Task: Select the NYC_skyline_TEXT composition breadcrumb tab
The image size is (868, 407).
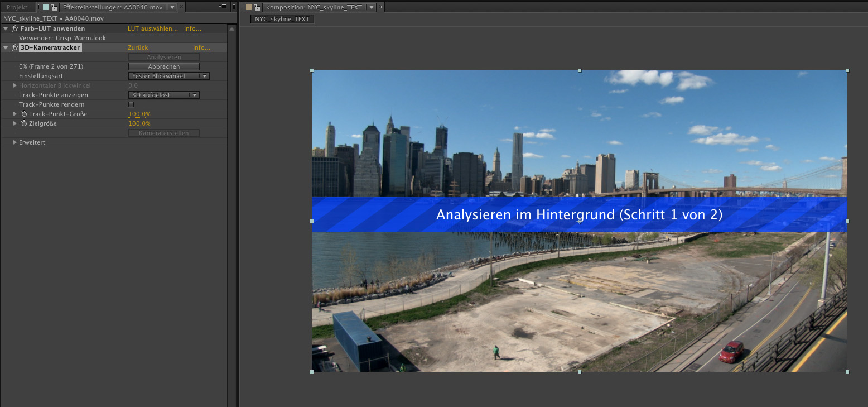Action: [282, 19]
